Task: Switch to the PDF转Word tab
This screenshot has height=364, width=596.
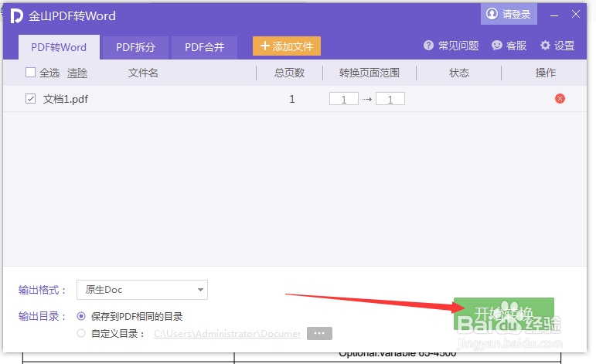Action: (x=59, y=47)
